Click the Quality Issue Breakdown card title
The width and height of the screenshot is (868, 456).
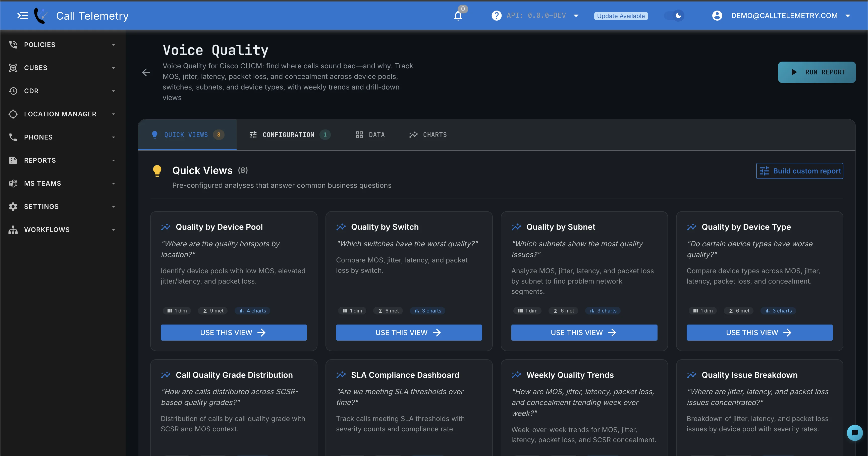[x=749, y=375]
